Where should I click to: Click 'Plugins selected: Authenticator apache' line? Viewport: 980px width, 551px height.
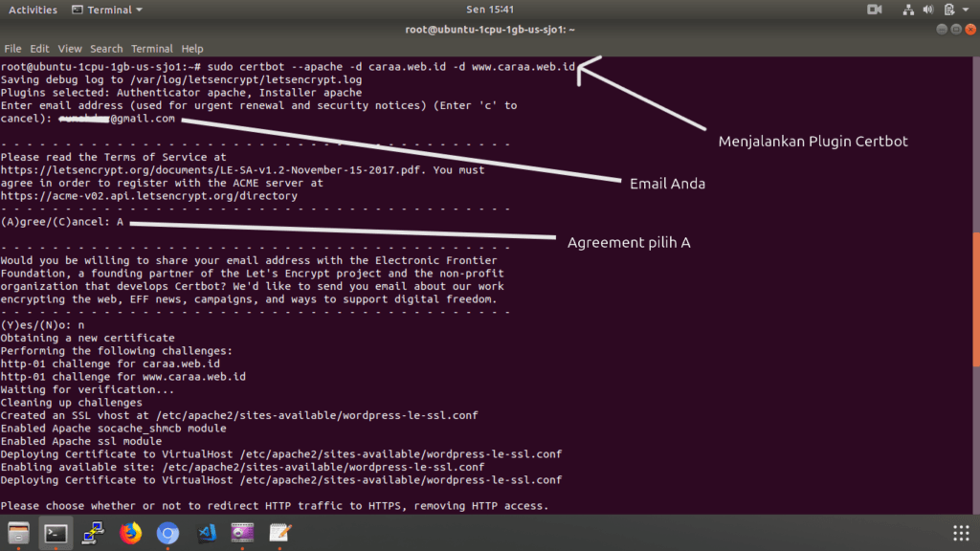coord(181,93)
